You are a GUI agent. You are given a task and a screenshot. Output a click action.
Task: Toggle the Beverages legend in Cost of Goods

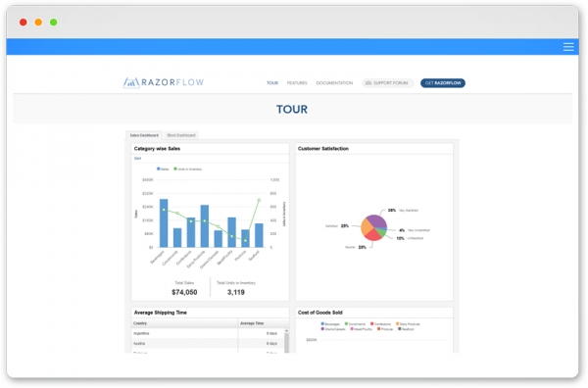(330, 324)
